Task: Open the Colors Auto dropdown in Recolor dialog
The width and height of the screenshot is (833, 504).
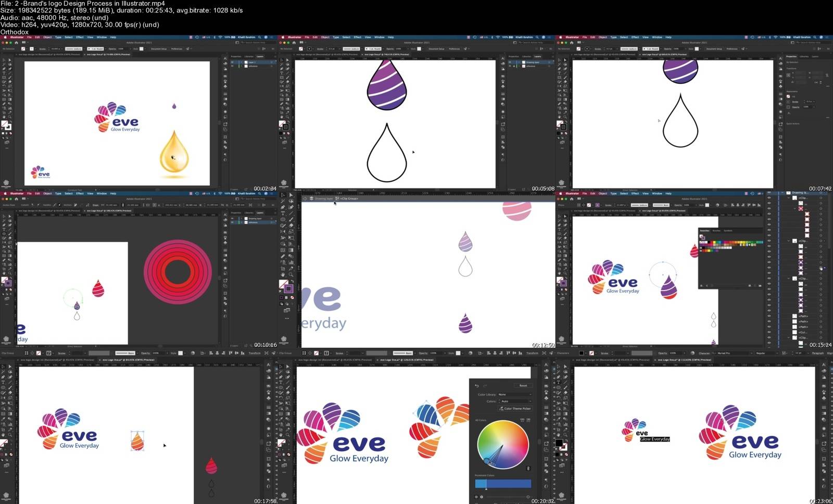Action: click(x=515, y=401)
